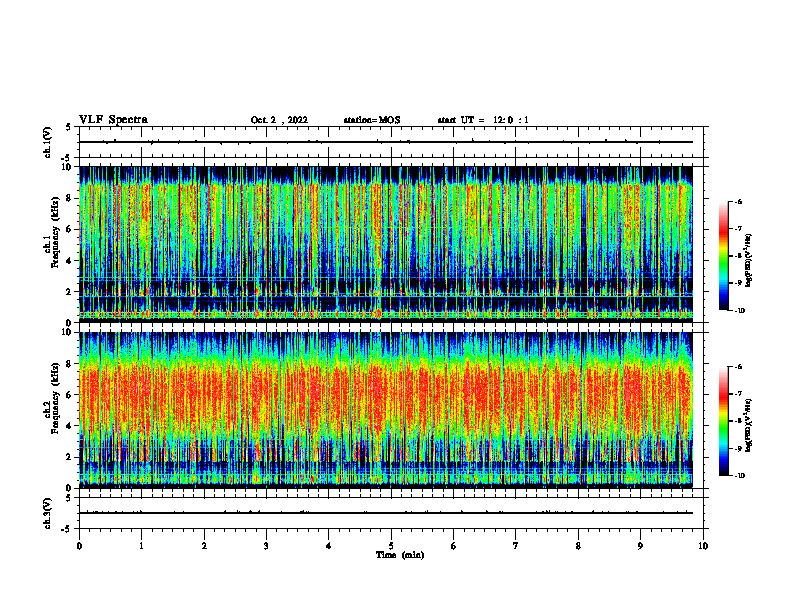
Task: Click the "ch.1(V)" axis label
Action: 48,142
